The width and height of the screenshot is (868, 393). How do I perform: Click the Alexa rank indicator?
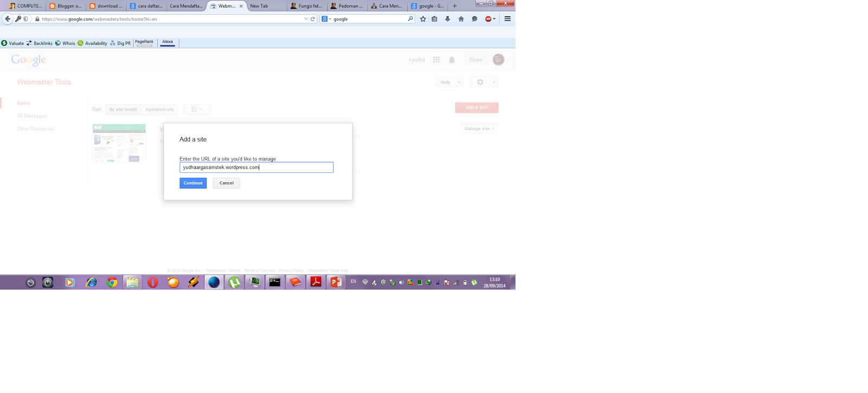click(168, 42)
